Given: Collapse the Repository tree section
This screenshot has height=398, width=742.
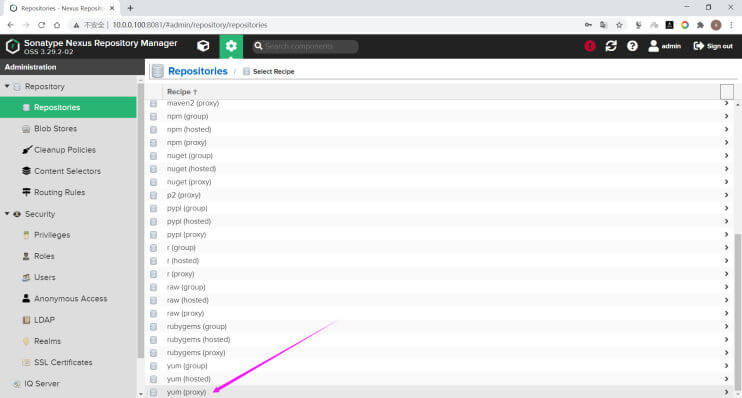Looking at the screenshot, I should (7, 86).
